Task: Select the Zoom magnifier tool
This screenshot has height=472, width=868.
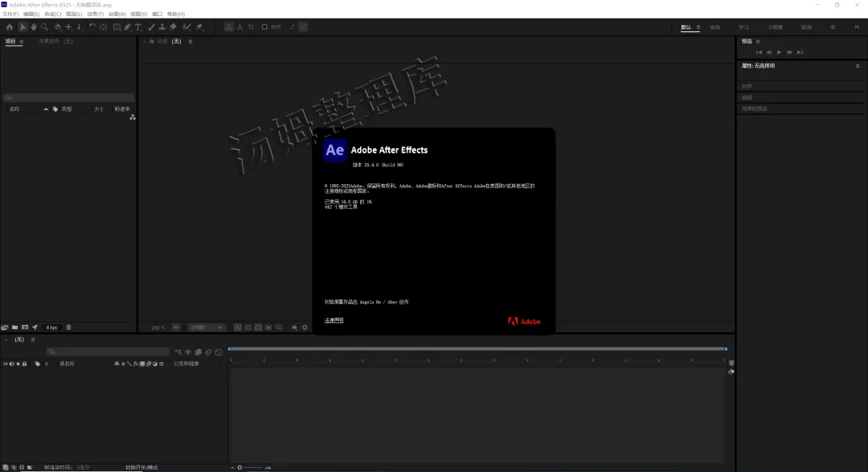Action: (44, 27)
